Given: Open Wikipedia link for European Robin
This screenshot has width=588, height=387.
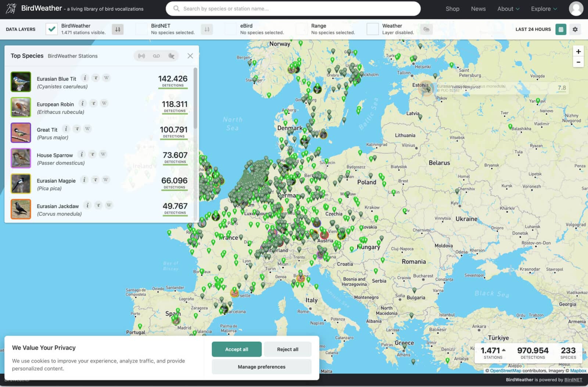Looking at the screenshot, I should pos(104,103).
